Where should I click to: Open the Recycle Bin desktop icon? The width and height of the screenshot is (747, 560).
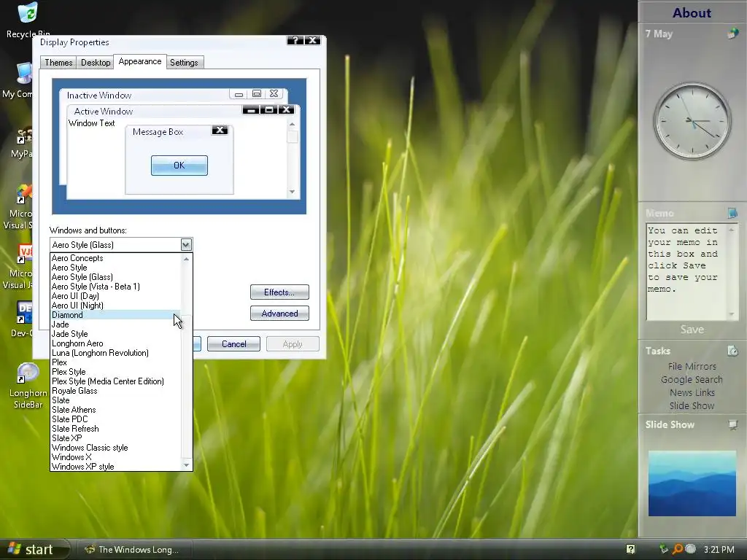[x=28, y=20]
